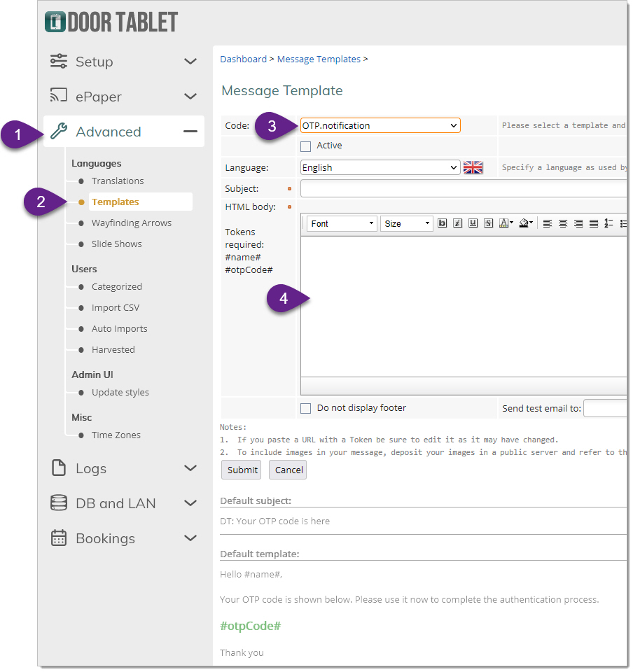Open the text font color picker
Image resolution: width=633 pixels, height=672 pixels.
click(506, 223)
